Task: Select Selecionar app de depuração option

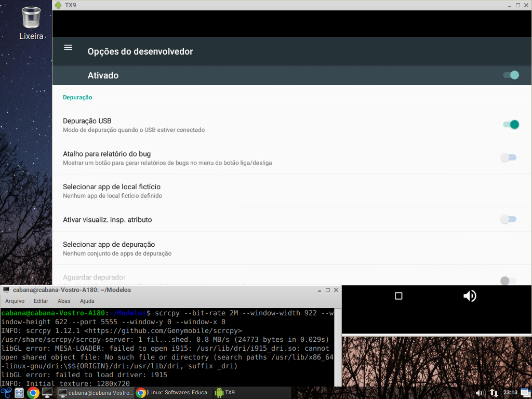Action: click(x=109, y=248)
